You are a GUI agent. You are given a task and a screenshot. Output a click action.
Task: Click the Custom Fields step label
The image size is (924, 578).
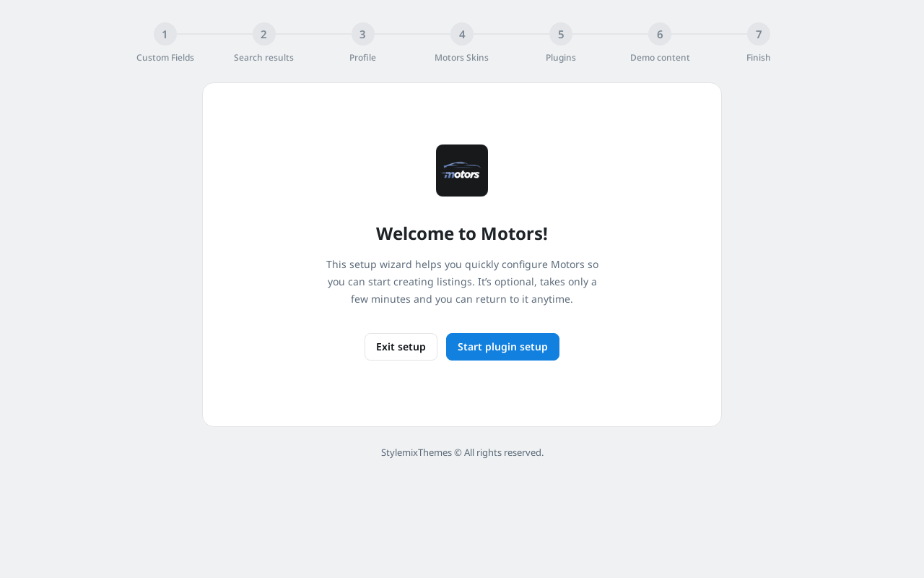coord(165,58)
